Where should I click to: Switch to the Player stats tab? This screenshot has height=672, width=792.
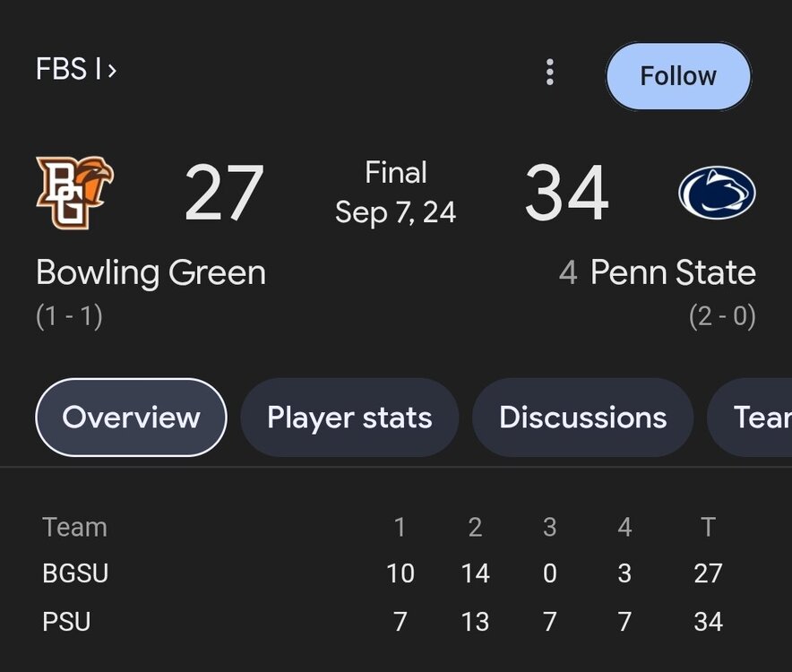(349, 418)
